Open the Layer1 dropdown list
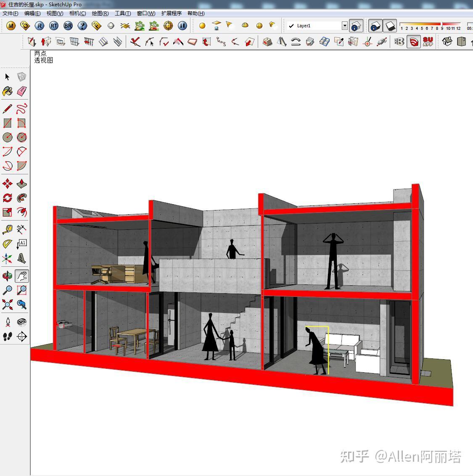Screen dimensions: 473x476 tap(345, 26)
